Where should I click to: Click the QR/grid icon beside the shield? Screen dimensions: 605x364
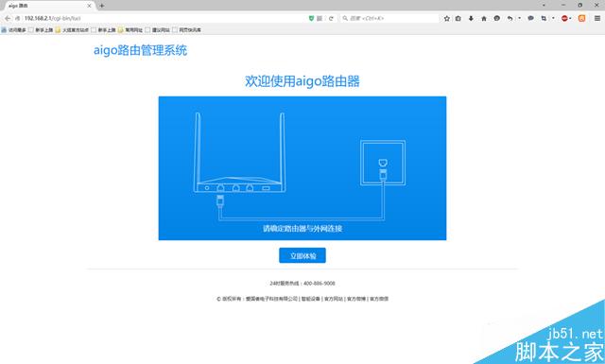click(x=320, y=18)
